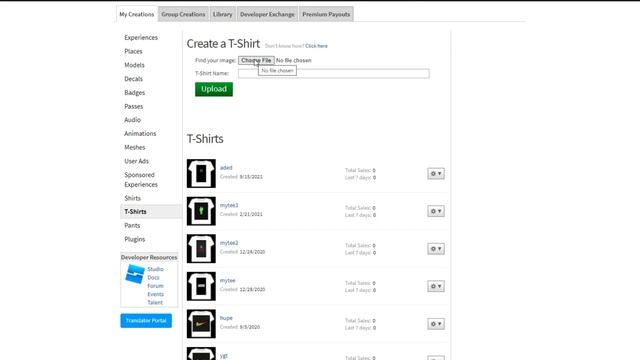Open the 'Click here' help link
Screen dimensions: 640x360
coord(316,46)
